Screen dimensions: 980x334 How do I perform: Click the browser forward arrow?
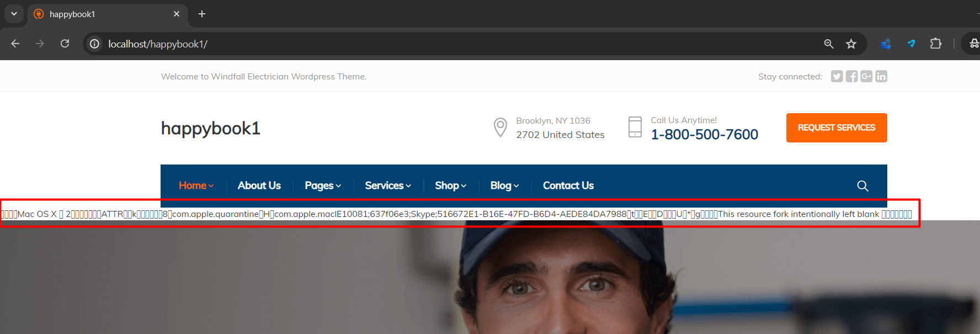point(40,44)
